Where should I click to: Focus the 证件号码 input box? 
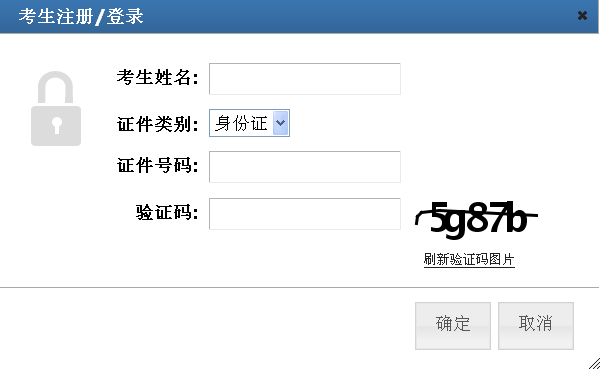point(305,167)
